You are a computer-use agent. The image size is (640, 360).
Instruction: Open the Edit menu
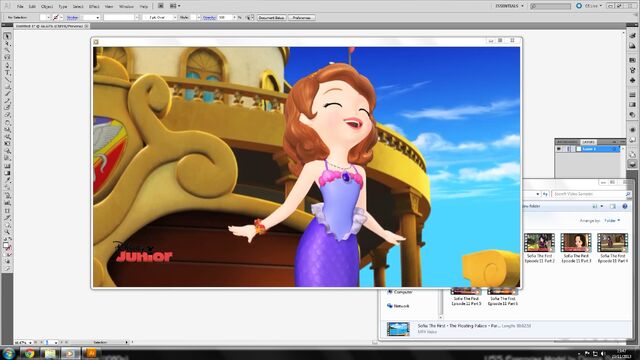click(32, 7)
